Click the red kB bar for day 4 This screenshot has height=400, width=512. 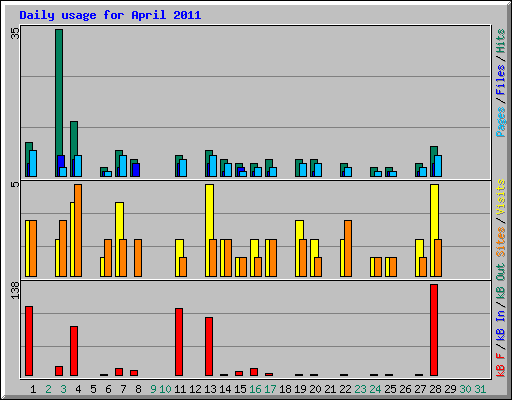pyautogui.click(x=74, y=351)
